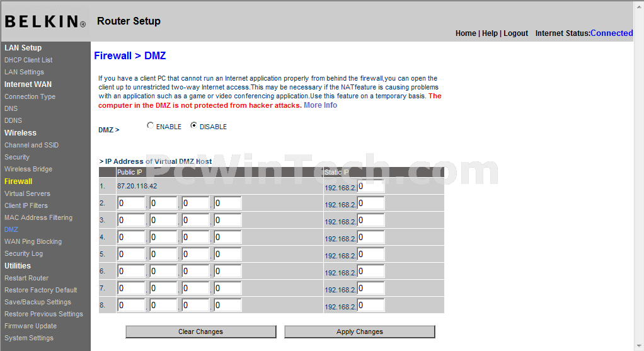The height and width of the screenshot is (351, 644).
Task: Click the Static IP field in row 6
Action: [x=371, y=272]
